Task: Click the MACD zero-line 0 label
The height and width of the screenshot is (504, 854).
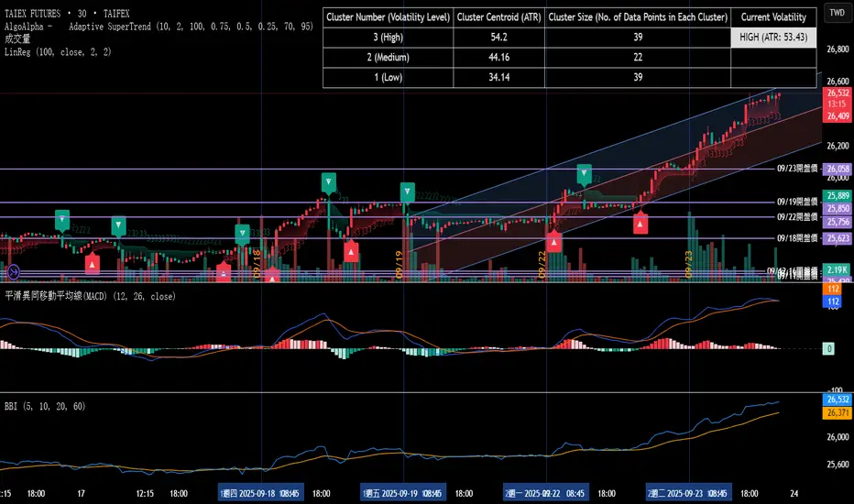Action: pyautogui.click(x=828, y=349)
